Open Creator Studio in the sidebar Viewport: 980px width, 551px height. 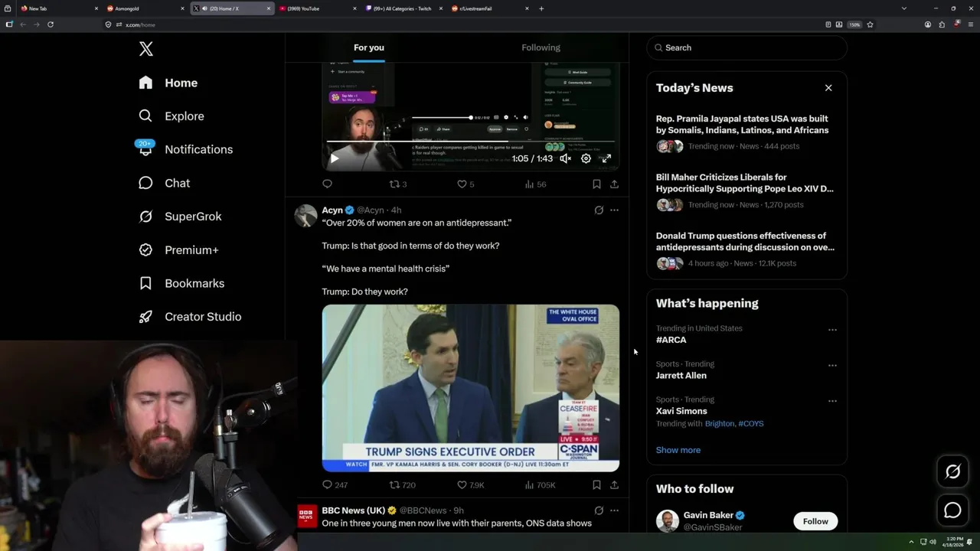(190, 317)
